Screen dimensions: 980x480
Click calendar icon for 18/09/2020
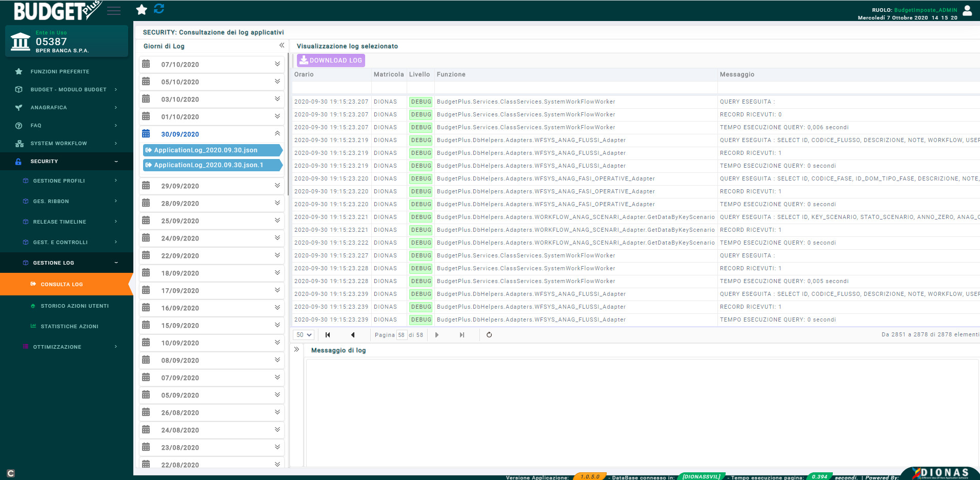[146, 273]
